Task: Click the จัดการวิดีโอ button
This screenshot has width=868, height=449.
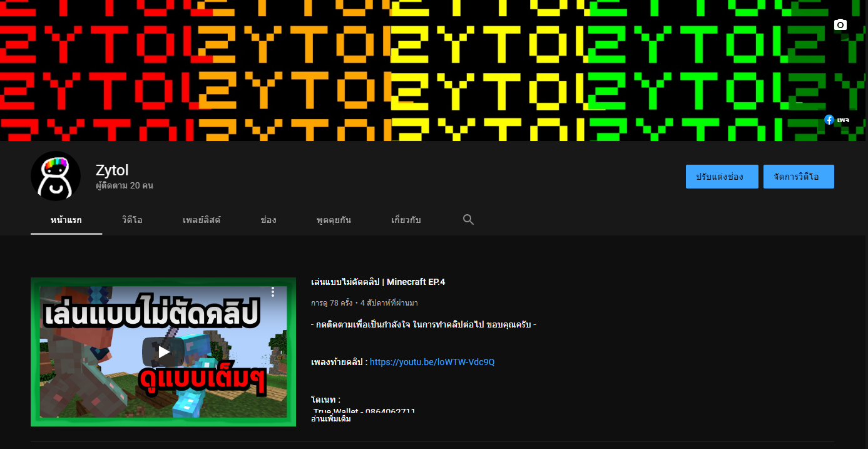Action: (x=799, y=177)
